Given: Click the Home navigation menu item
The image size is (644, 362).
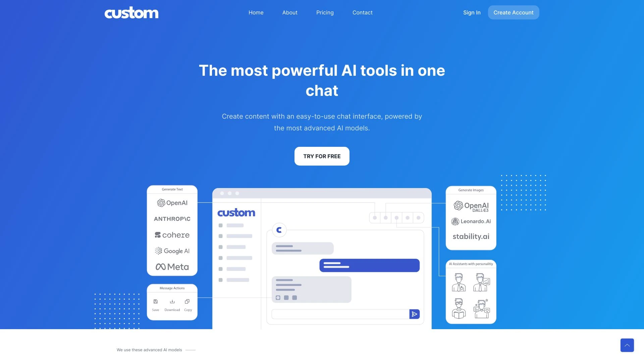Looking at the screenshot, I should (256, 12).
